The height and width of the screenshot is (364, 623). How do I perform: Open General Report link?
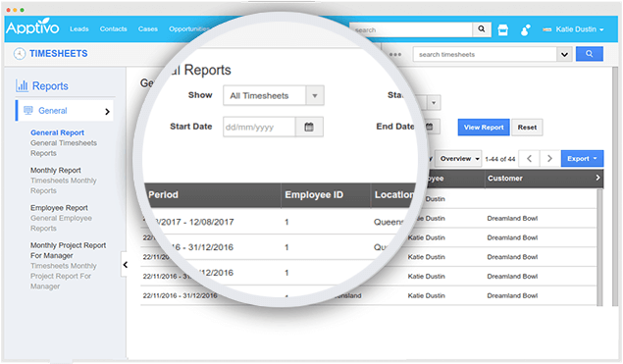tap(57, 132)
